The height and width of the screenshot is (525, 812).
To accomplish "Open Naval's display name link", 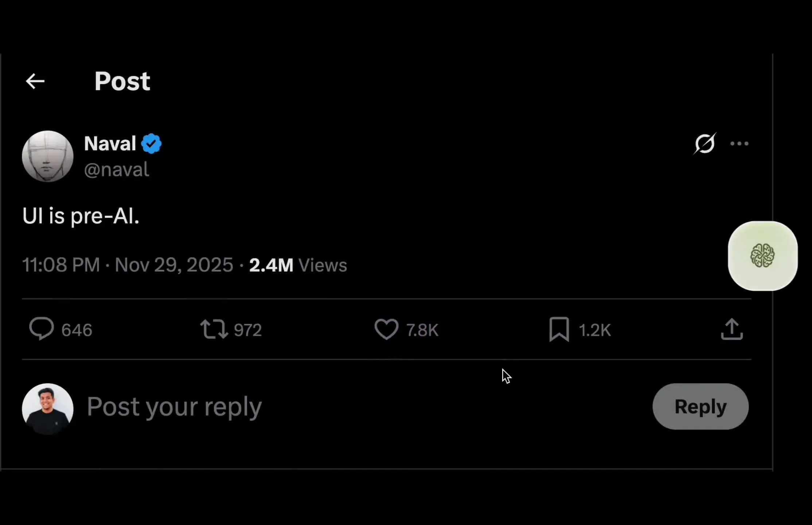I will [x=110, y=143].
